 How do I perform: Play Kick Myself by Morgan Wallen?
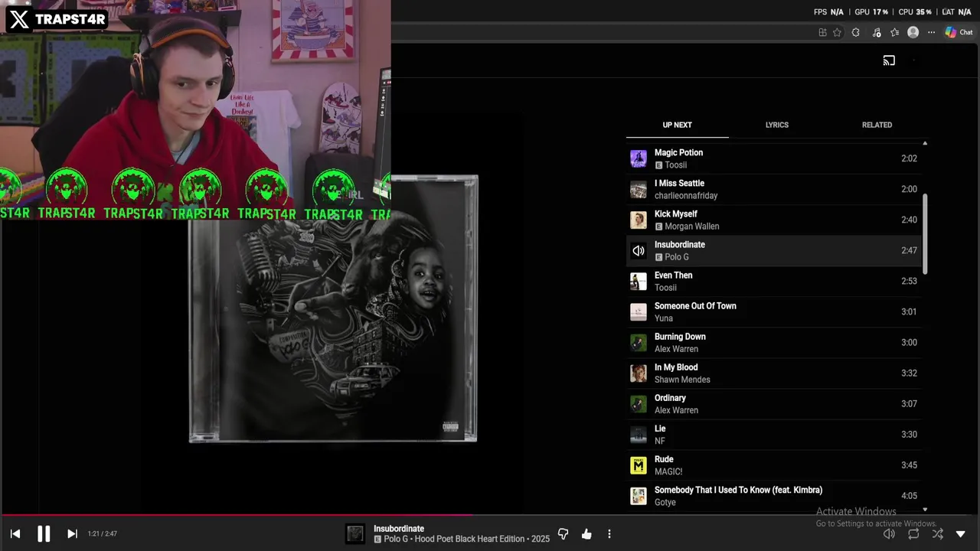point(773,220)
